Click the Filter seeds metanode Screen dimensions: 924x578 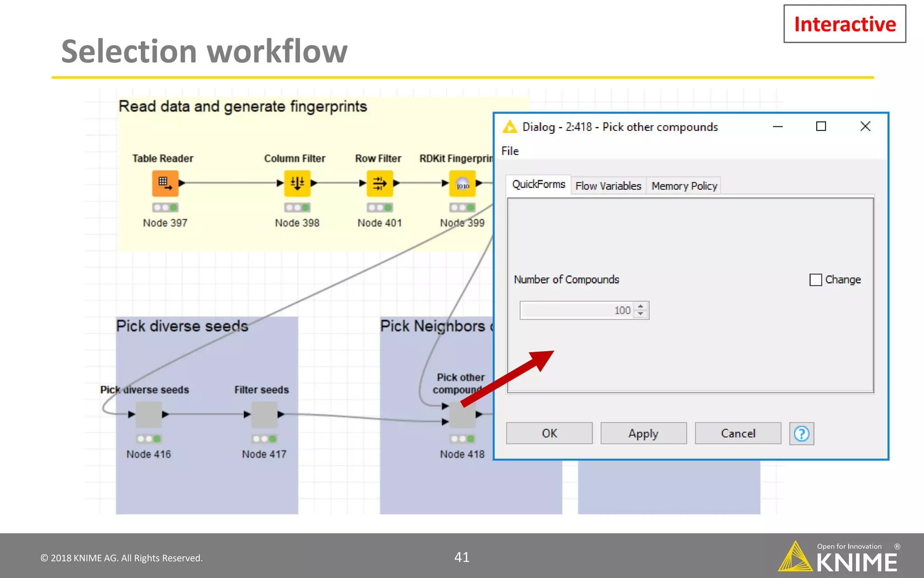[x=264, y=415]
